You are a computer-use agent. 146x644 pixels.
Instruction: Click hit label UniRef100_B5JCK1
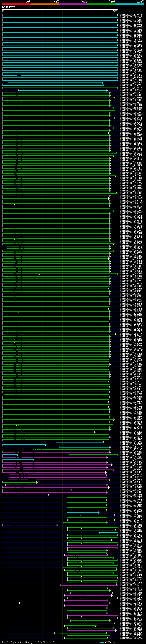pyautogui.click(x=131, y=635)
